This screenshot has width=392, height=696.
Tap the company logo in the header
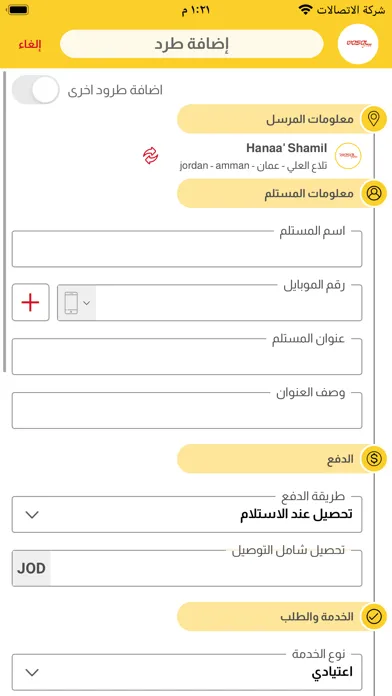358,44
